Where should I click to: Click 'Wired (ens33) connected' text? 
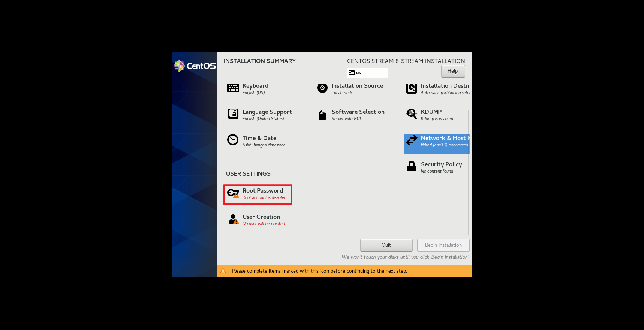tap(444, 145)
